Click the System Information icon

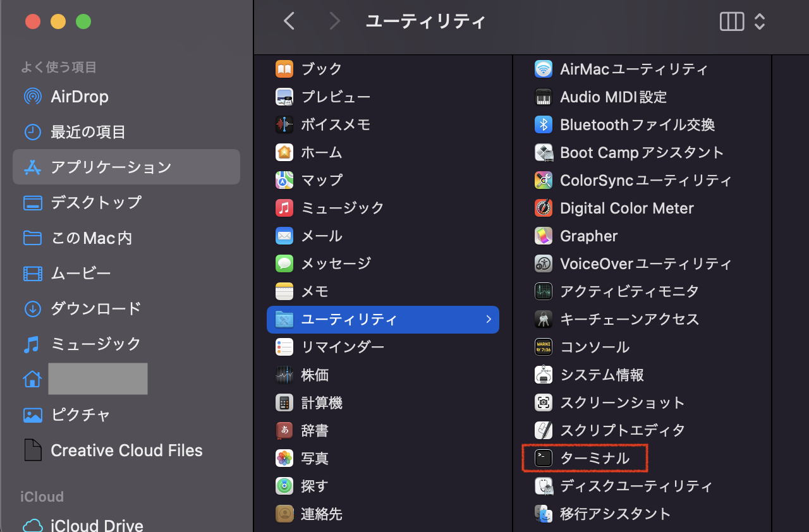(544, 375)
